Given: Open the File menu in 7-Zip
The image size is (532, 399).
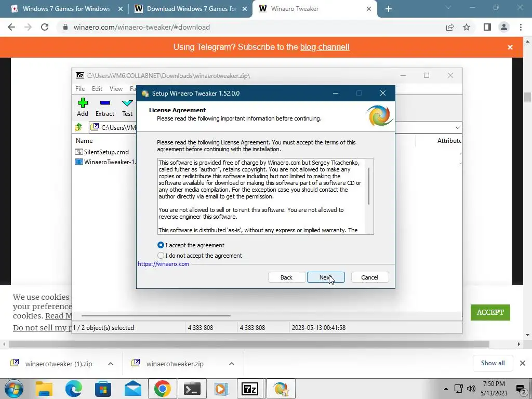Looking at the screenshot, I should (80, 88).
